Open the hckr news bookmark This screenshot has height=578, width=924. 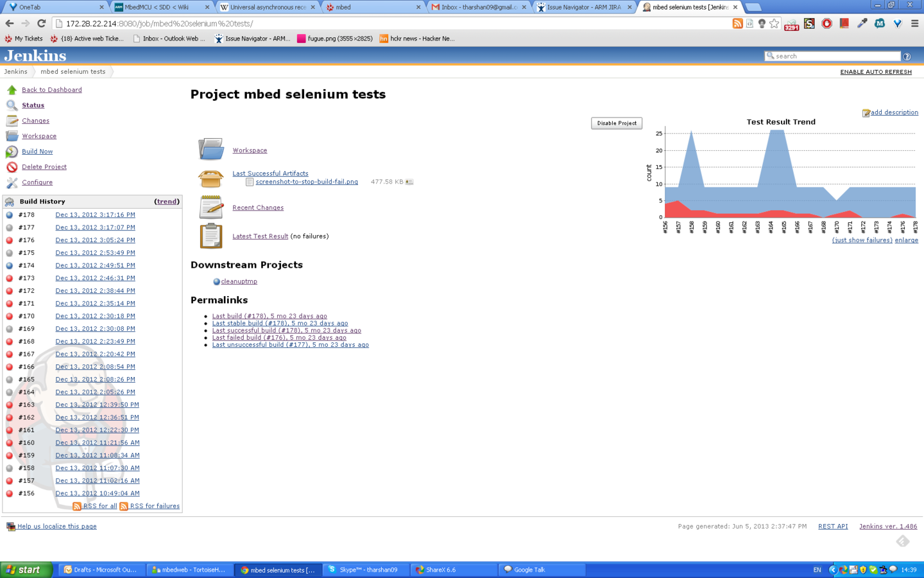pos(416,39)
